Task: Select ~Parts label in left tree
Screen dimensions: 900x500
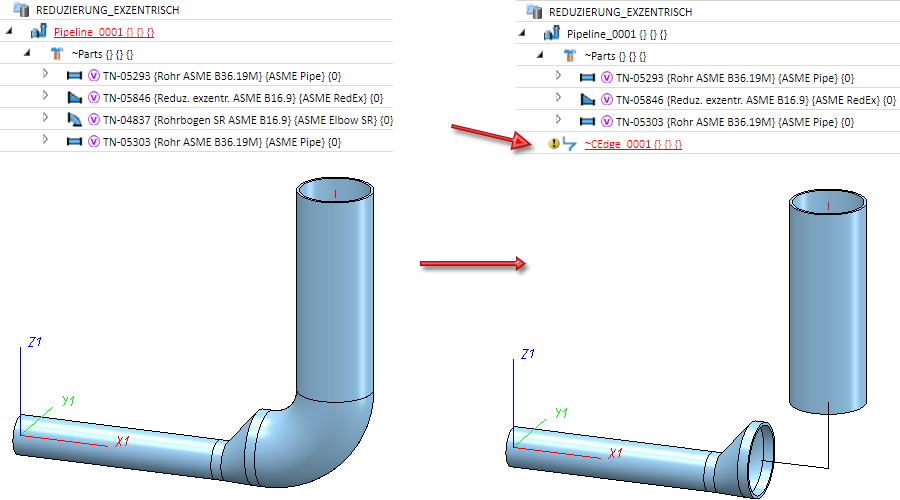Action: click(x=102, y=54)
